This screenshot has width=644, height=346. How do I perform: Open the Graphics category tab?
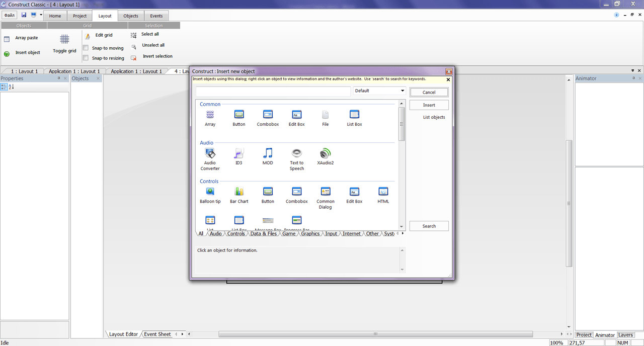310,234
